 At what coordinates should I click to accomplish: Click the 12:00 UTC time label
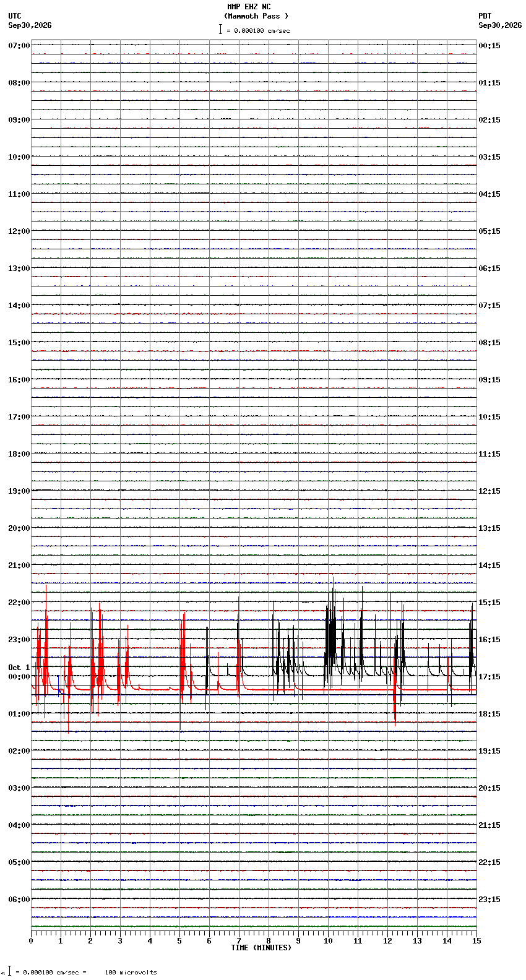(x=19, y=231)
